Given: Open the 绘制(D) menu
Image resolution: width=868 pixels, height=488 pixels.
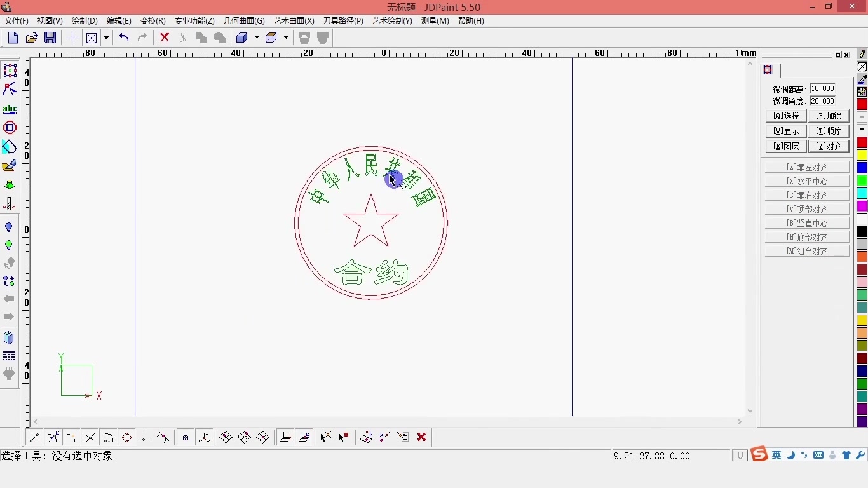Looking at the screenshot, I should 85,21.
